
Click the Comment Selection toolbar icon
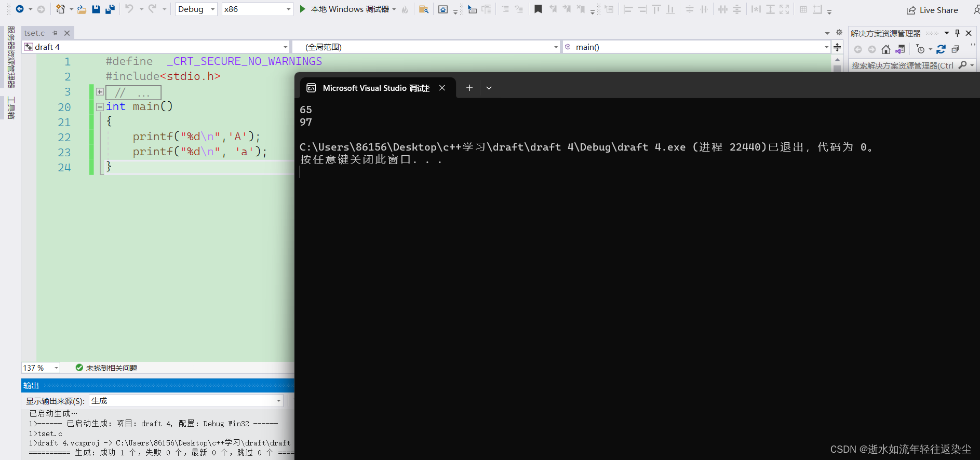(x=505, y=9)
